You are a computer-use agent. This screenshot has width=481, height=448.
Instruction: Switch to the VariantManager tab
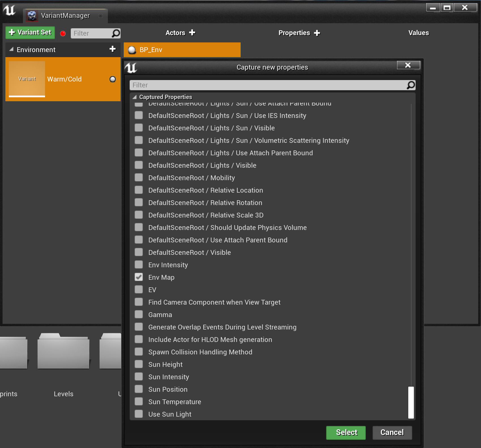[65, 16]
